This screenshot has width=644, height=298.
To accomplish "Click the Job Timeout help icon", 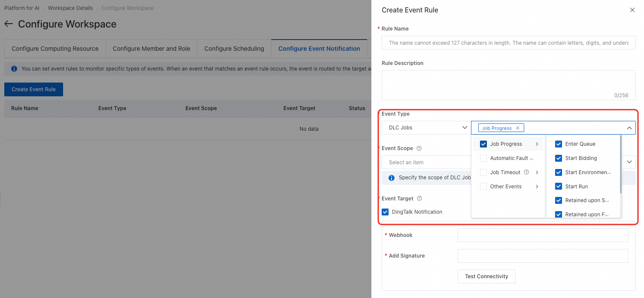I will [526, 172].
